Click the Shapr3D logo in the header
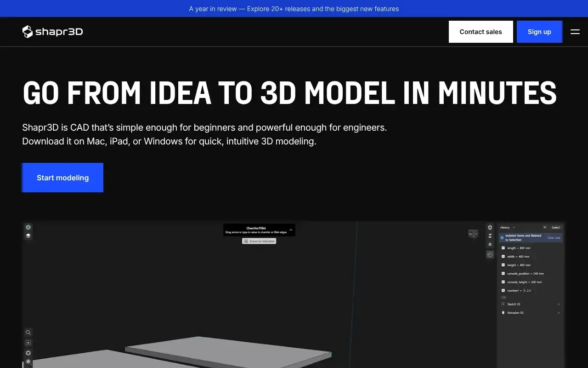The width and height of the screenshot is (588, 368). point(52,31)
